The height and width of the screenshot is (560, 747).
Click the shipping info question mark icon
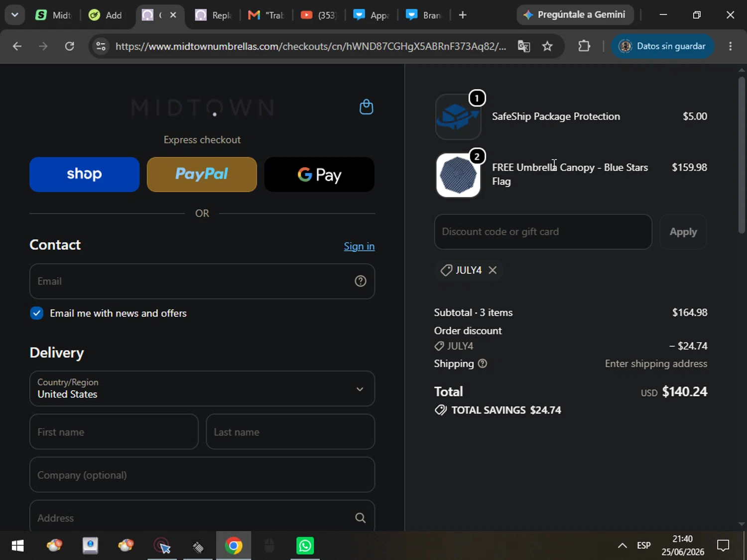pyautogui.click(x=482, y=363)
